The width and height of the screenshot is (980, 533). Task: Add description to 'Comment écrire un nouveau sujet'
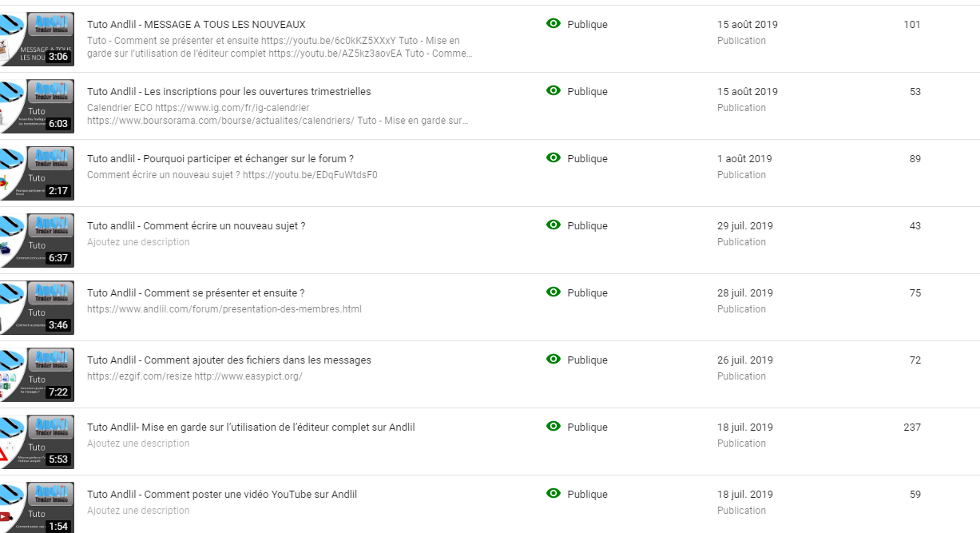coord(138,242)
